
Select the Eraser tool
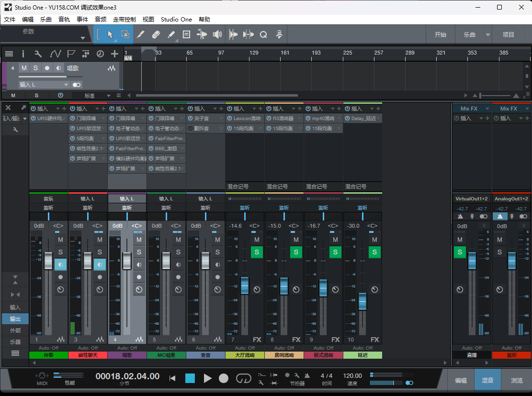point(155,34)
